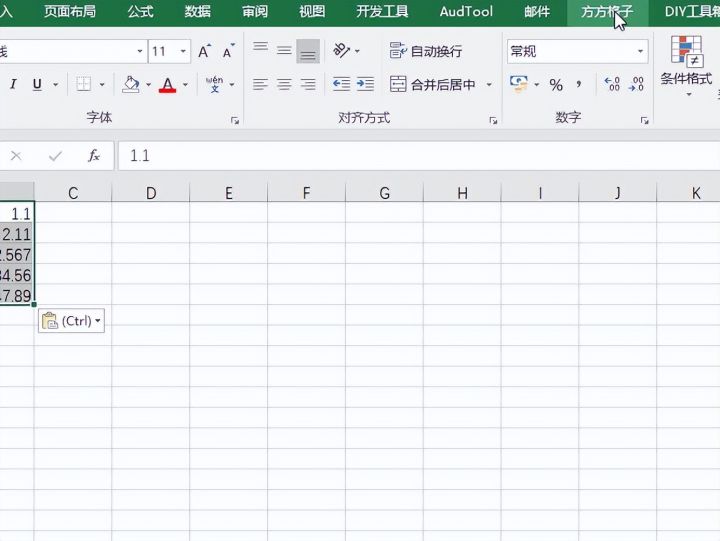Click formula bar showing 1.1
720x541 pixels.
(x=419, y=156)
